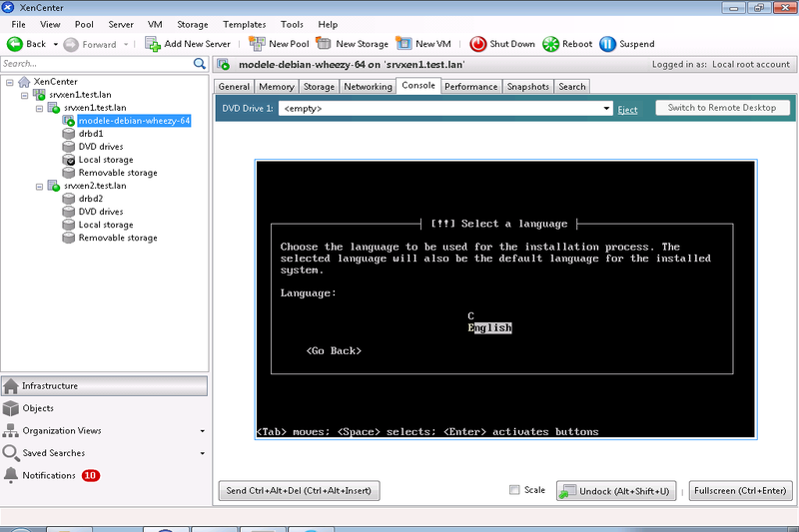The width and height of the screenshot is (799, 532).
Task: Click the Eject link
Action: 627,110
